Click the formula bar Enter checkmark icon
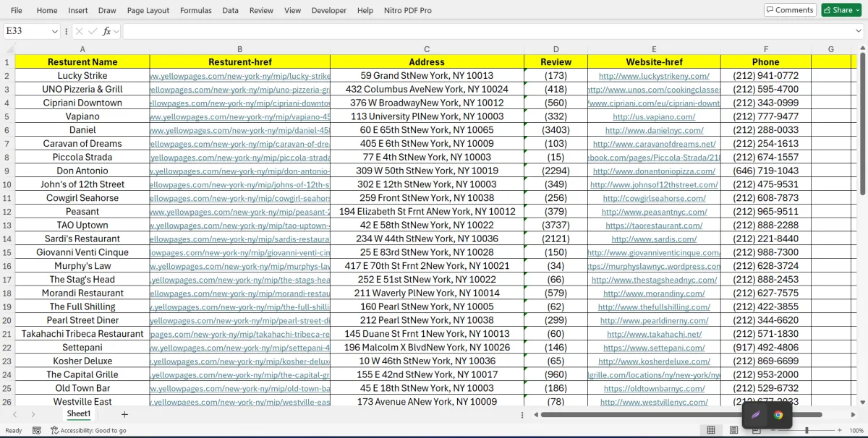This screenshot has height=438, width=868. (93, 31)
